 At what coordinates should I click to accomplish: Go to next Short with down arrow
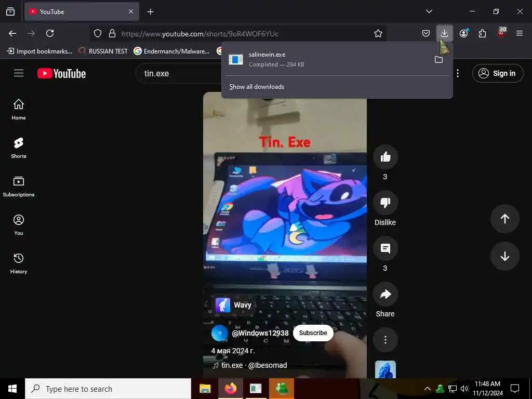pyautogui.click(x=505, y=256)
